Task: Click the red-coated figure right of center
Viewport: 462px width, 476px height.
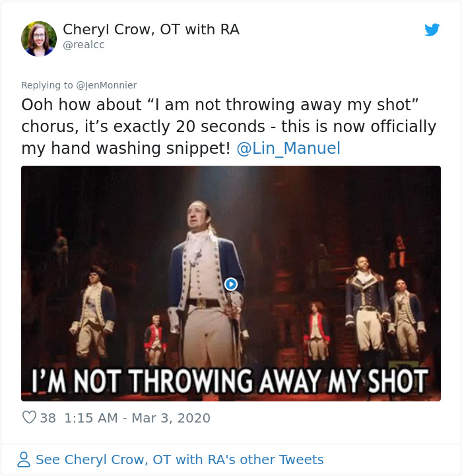Action: pyautogui.click(x=317, y=330)
